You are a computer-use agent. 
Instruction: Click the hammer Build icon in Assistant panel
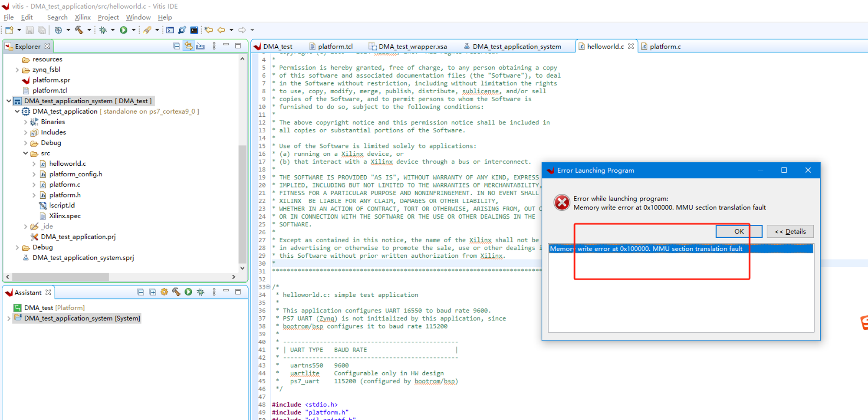[x=176, y=292]
